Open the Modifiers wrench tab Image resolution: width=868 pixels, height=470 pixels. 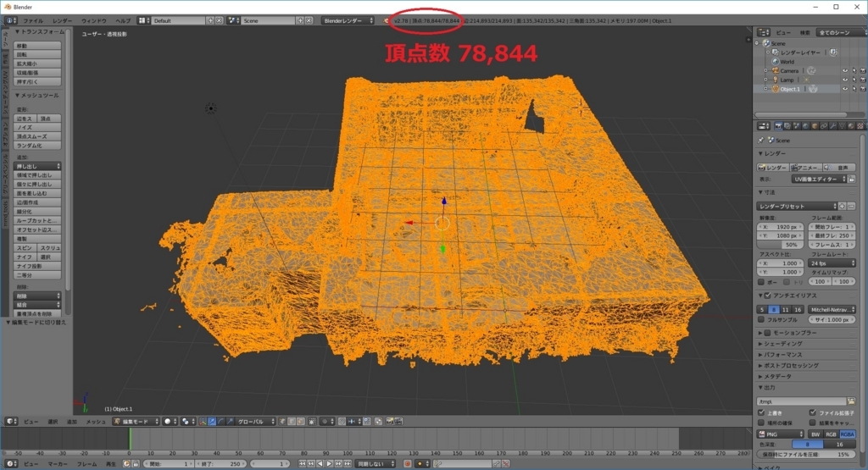click(x=833, y=126)
